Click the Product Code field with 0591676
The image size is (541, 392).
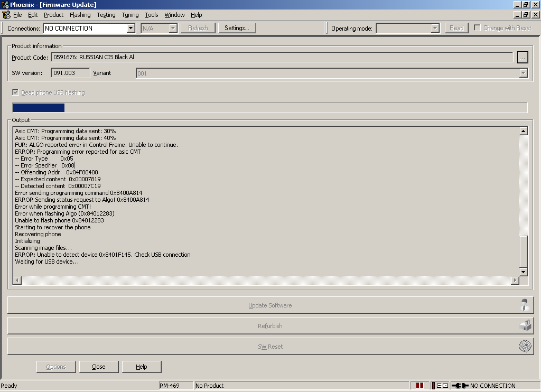pyautogui.click(x=282, y=57)
